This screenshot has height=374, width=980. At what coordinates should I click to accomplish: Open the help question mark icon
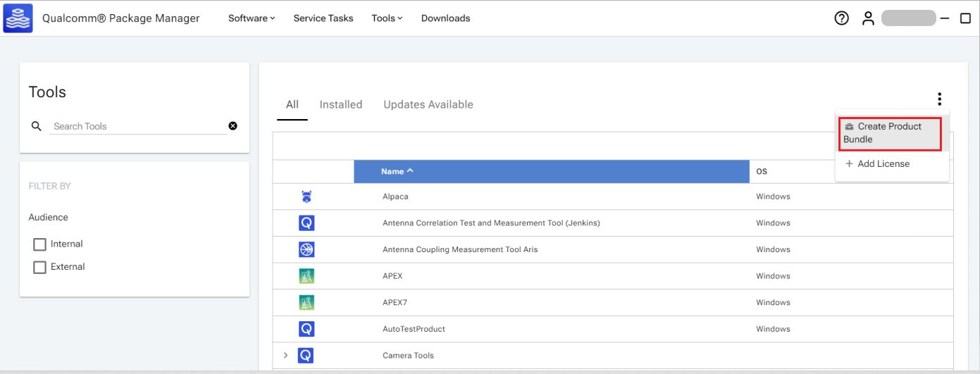point(841,18)
